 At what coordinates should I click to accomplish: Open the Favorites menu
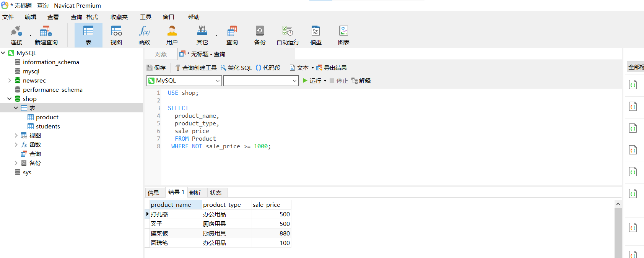coord(119,17)
